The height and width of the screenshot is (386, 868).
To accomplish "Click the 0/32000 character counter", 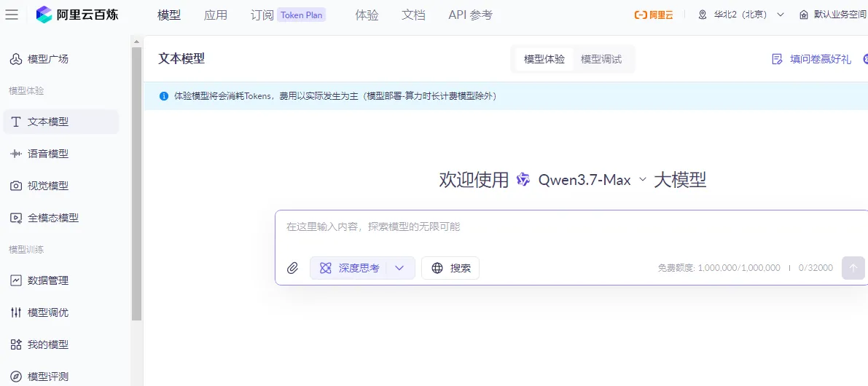I will pos(816,268).
